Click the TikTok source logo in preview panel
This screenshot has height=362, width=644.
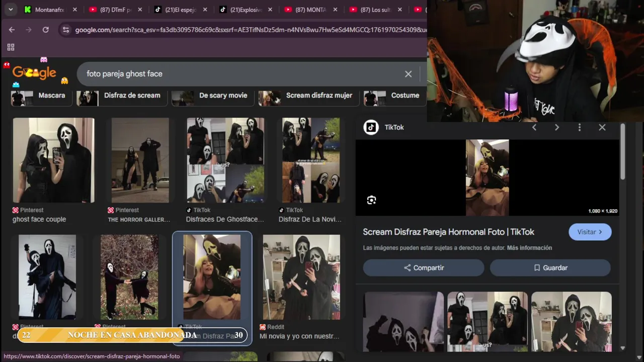[x=371, y=127]
